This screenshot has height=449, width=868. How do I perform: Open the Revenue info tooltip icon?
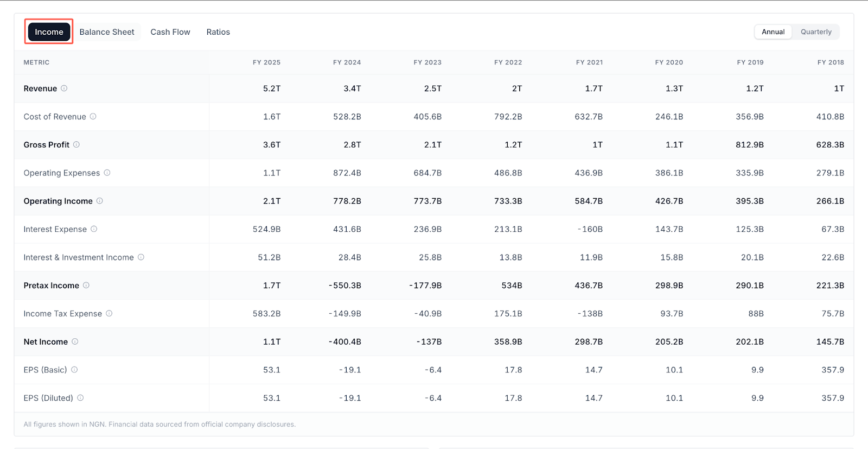[x=65, y=88]
